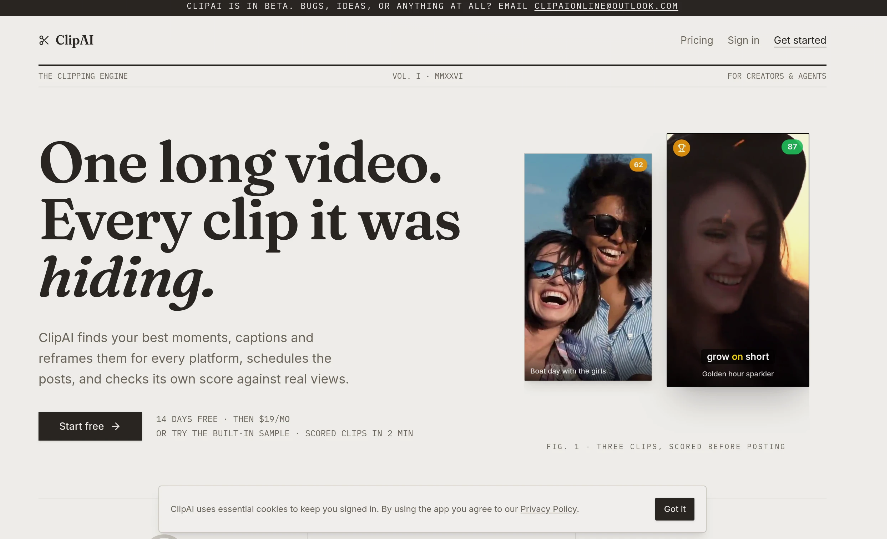Click the arrow icon in Start free
Screen dimensions: 887x539
116,426
